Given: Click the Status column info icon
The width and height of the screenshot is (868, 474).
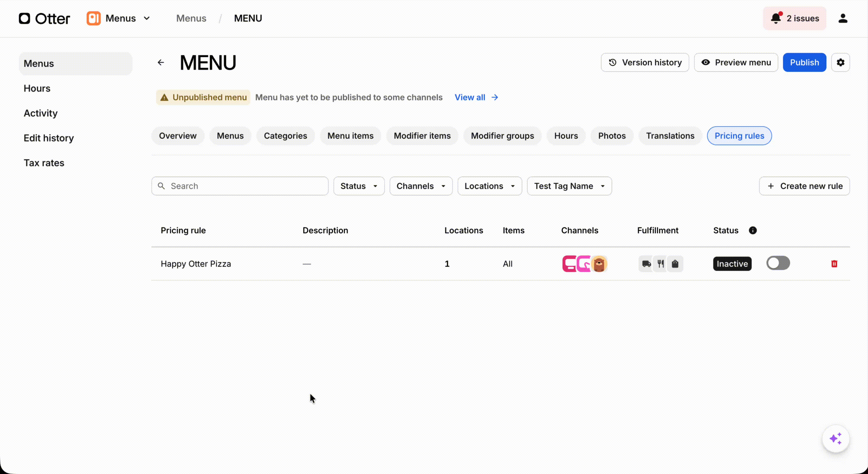Looking at the screenshot, I should tap(753, 230).
